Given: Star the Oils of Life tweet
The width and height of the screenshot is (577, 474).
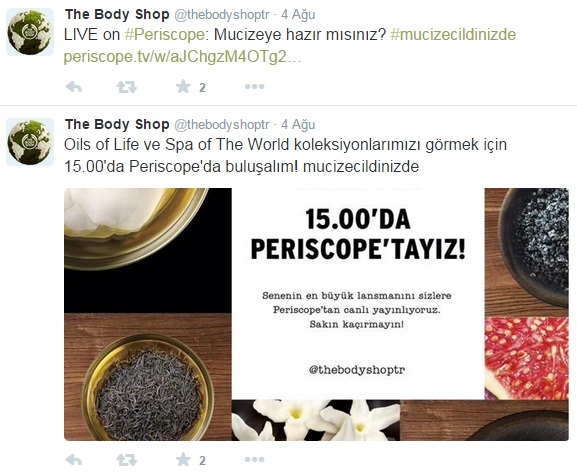Looking at the screenshot, I should (183, 459).
